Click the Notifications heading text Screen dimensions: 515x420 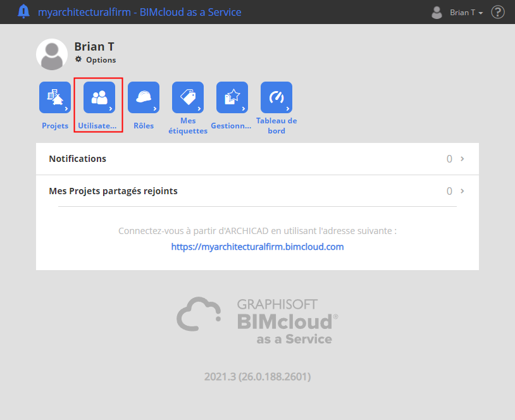click(x=78, y=159)
